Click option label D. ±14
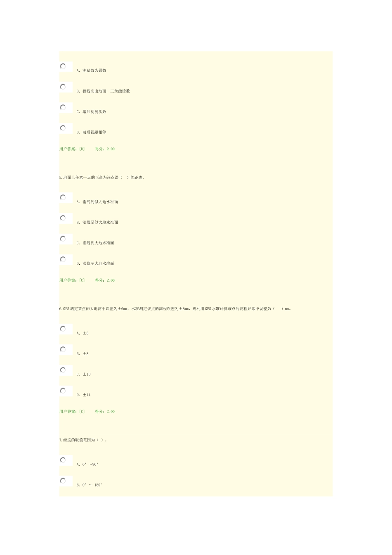 pos(83,395)
